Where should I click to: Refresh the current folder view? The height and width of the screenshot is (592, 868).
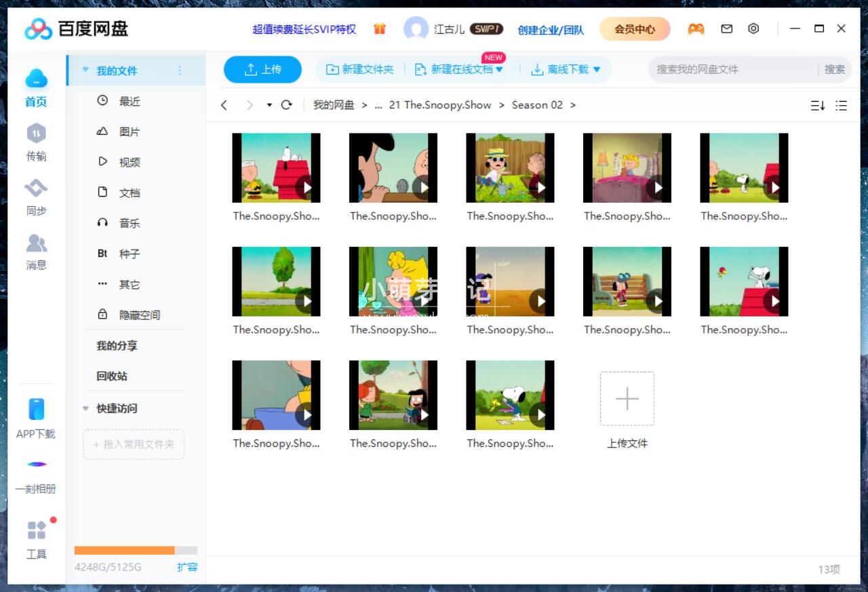click(286, 105)
